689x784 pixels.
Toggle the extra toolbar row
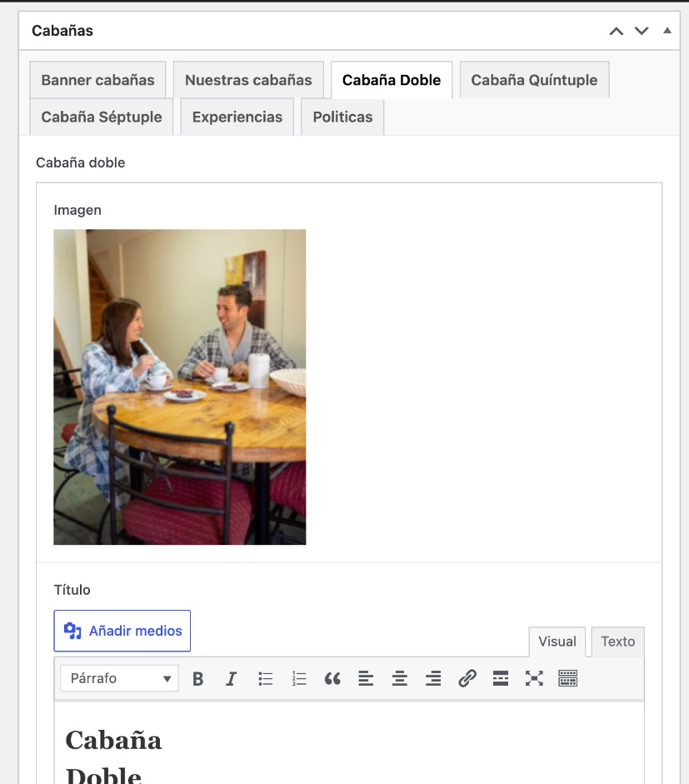[x=568, y=678]
